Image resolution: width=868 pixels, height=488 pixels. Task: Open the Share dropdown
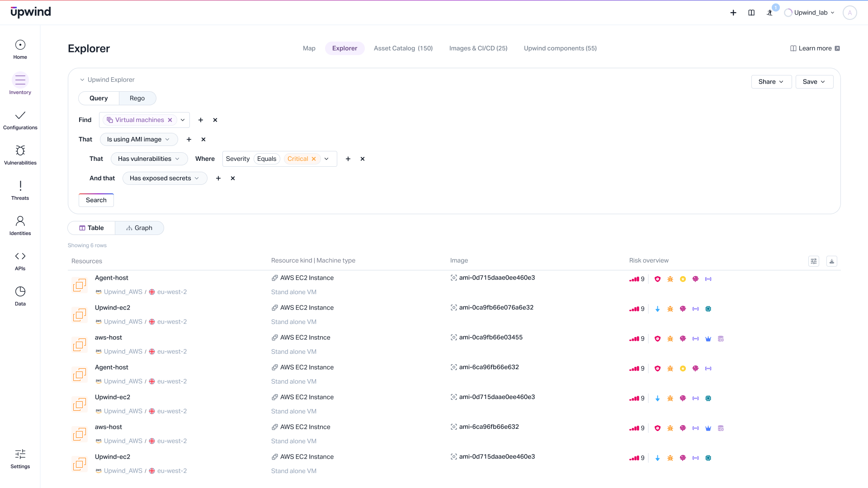[x=771, y=82]
